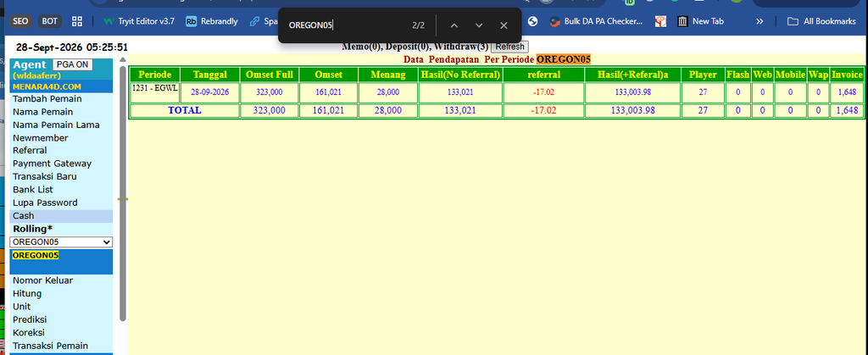Image resolution: width=868 pixels, height=355 pixels.
Task: Click the -17.02 data row referral cell
Action: point(543,93)
